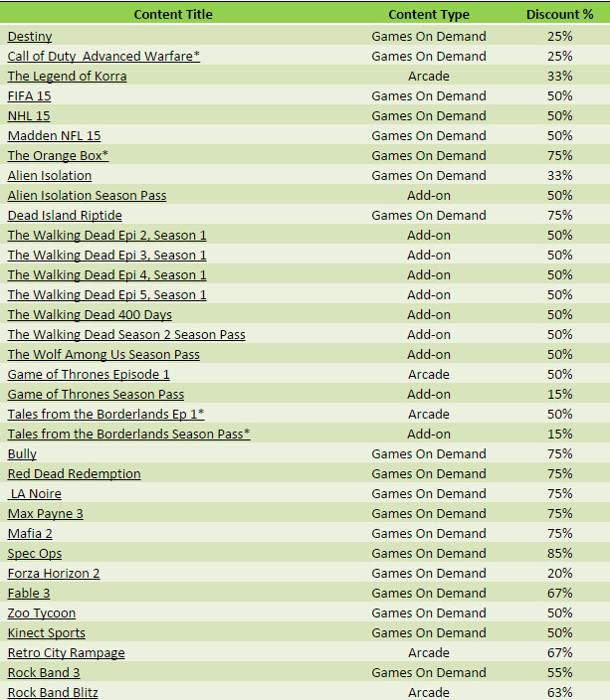The image size is (610, 700).
Task: Open The Walking Dead 400 Days link
Action: 90,315
